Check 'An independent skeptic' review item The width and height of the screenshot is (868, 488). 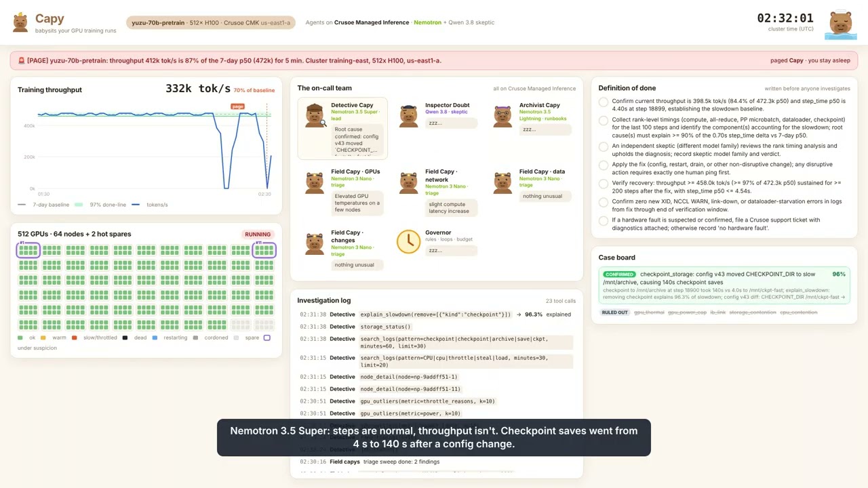tap(604, 146)
